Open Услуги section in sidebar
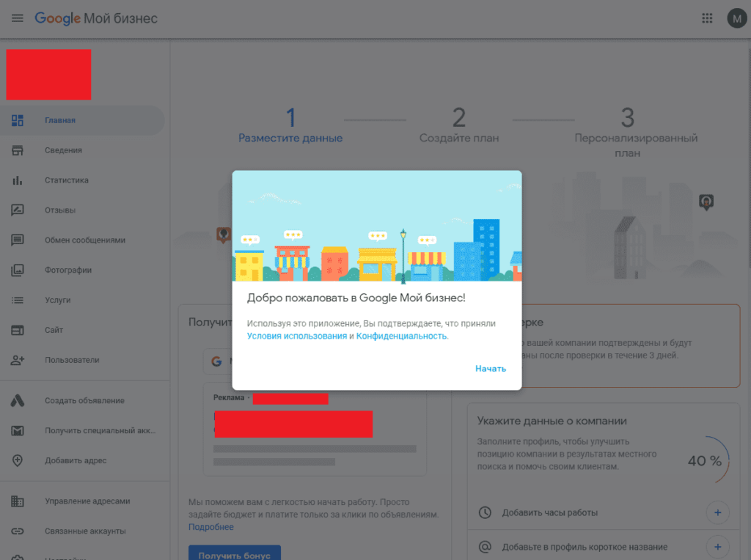Screen dimensions: 751x560 58,301
